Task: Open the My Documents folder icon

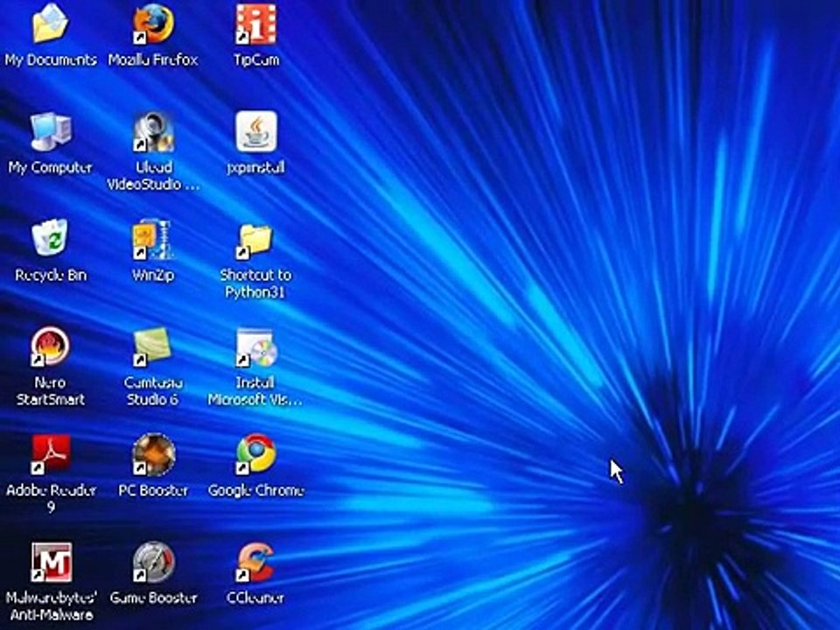Action: point(51,24)
